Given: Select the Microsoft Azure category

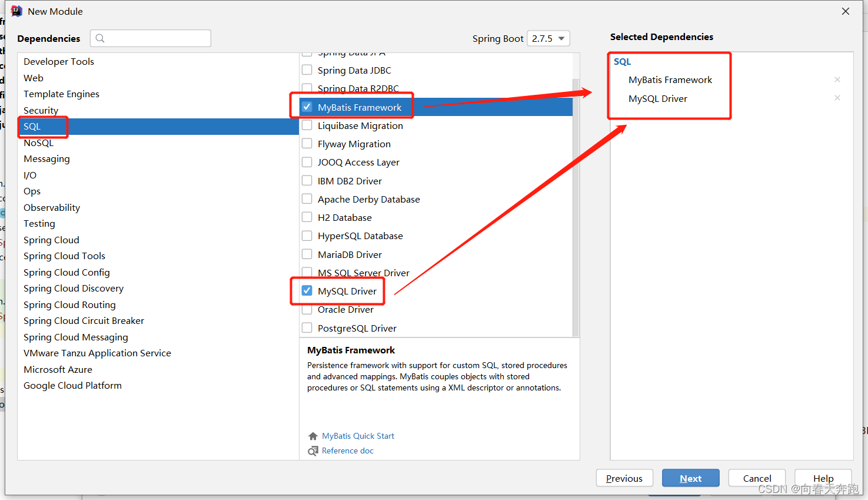Looking at the screenshot, I should point(158,369).
